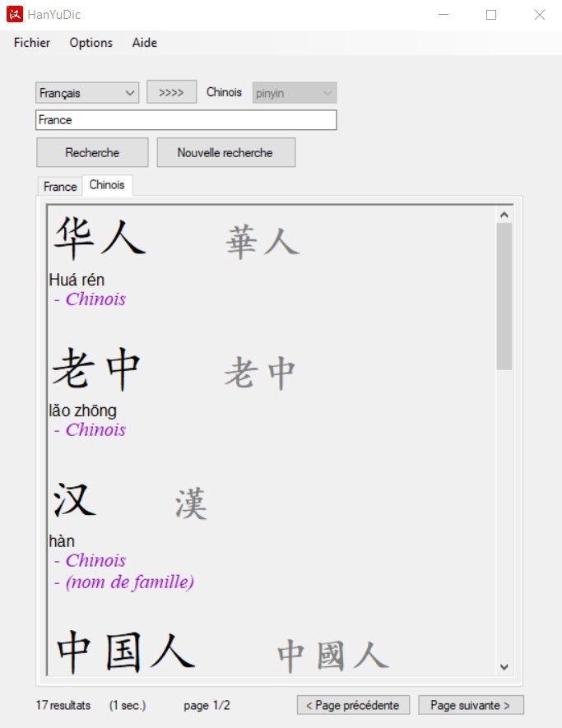The height and width of the screenshot is (728, 562).
Task: Expand the Français language dropdown
Action: [x=87, y=93]
